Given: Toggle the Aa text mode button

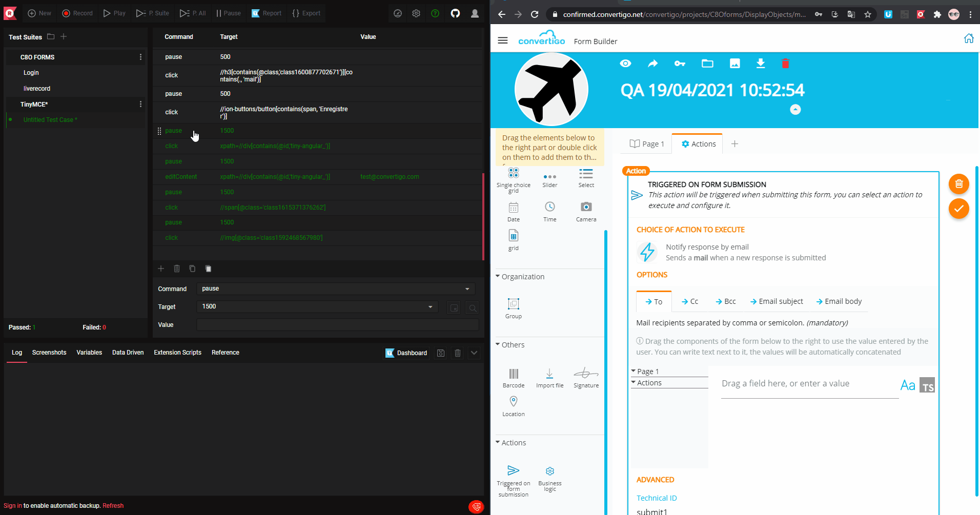Looking at the screenshot, I should point(908,385).
